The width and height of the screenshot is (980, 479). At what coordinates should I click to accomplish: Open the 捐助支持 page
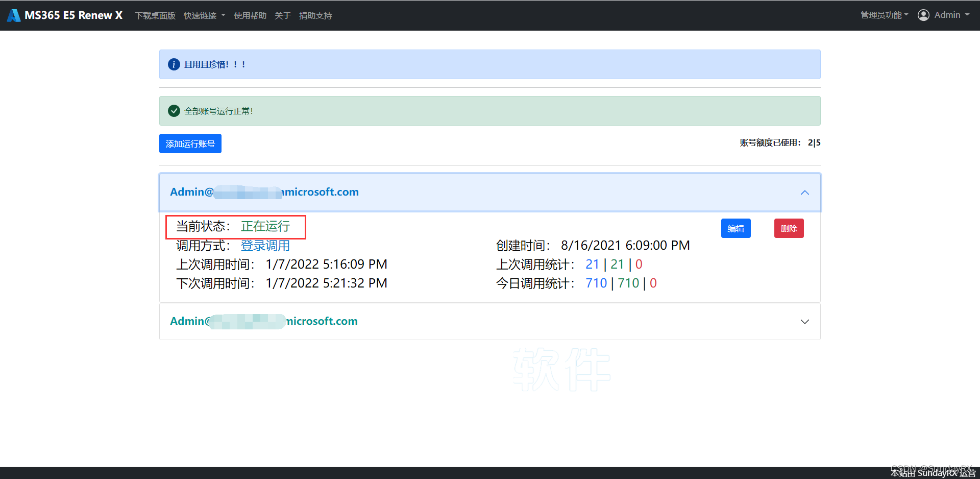[315, 16]
